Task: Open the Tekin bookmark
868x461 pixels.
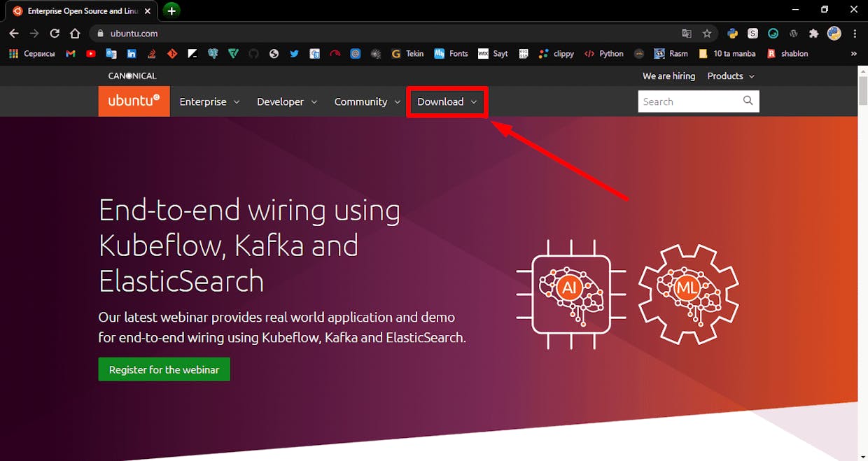Action: [407, 53]
